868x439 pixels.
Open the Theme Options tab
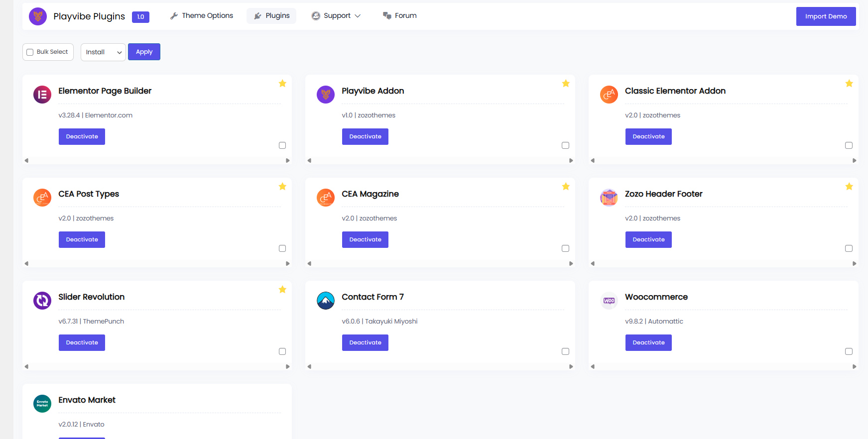(202, 16)
